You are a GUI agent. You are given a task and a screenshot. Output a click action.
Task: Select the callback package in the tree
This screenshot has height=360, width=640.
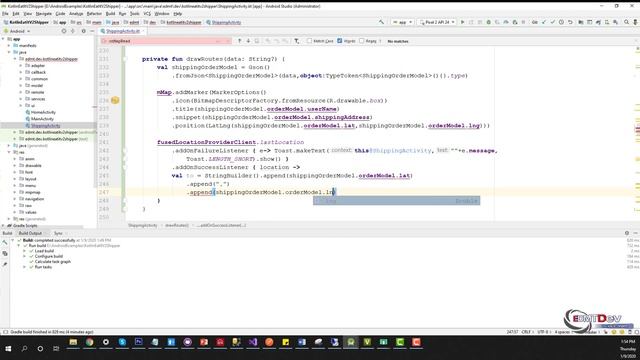[x=38, y=72]
